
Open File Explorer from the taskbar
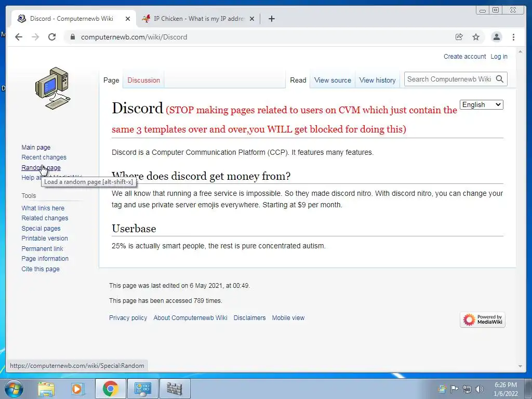46,389
